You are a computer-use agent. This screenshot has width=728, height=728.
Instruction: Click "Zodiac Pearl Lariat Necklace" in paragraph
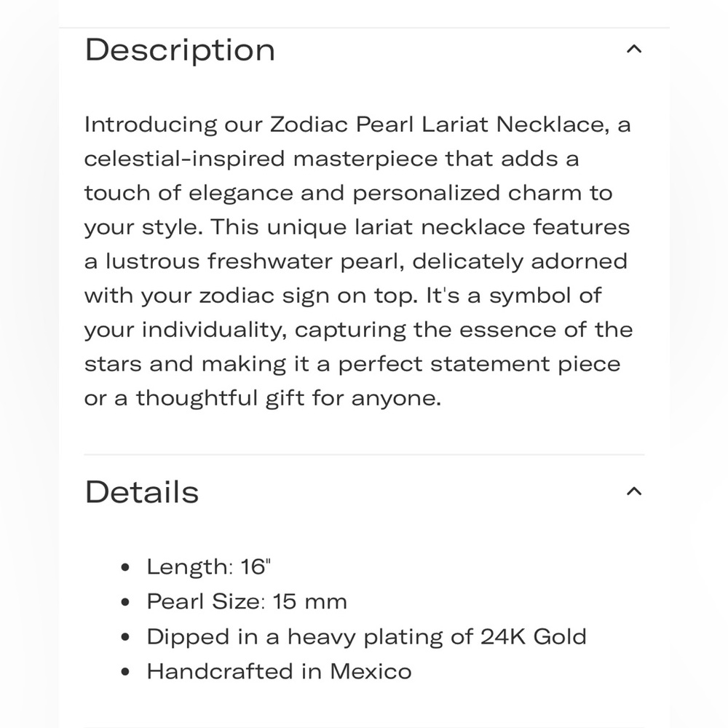pyautogui.click(x=438, y=124)
